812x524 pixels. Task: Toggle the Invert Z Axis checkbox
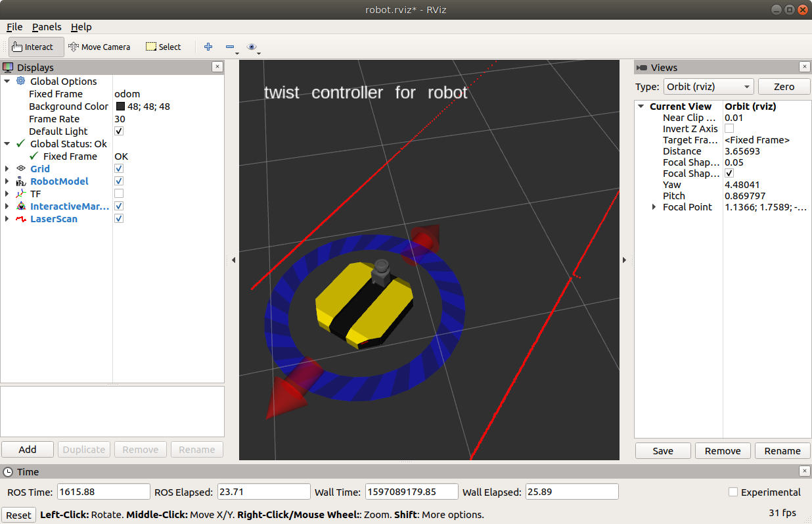click(x=729, y=129)
